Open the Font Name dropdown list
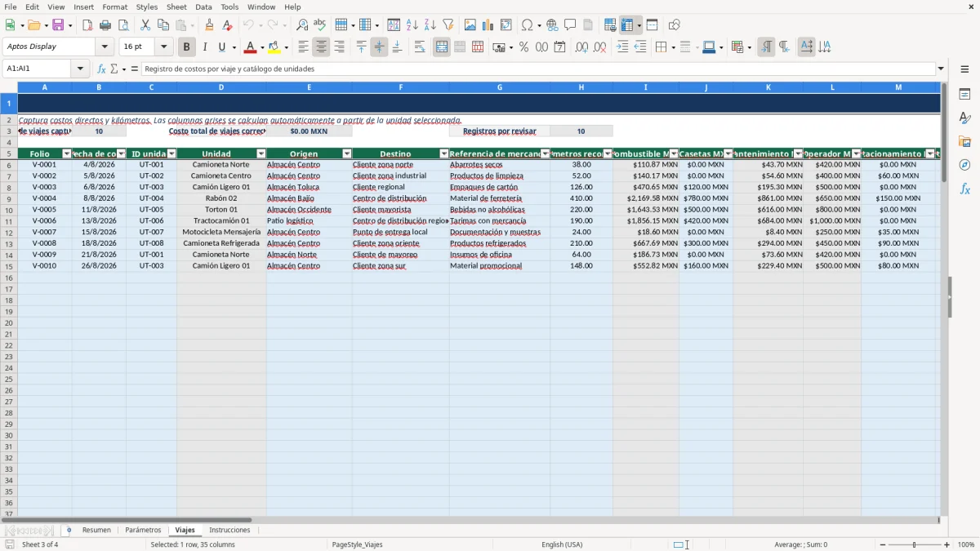 click(105, 47)
